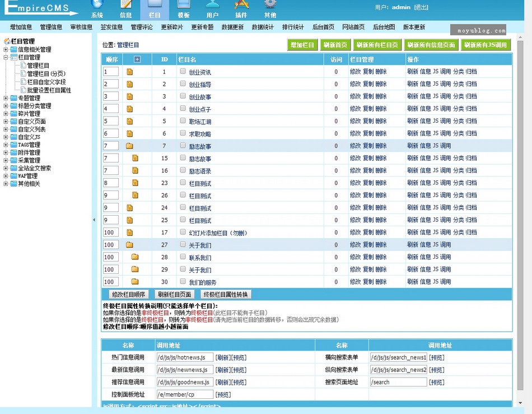Image resolution: width=532 pixels, height=414 pixels.
Task: Expand the 碎片管理 tree node
Action: coord(6,114)
